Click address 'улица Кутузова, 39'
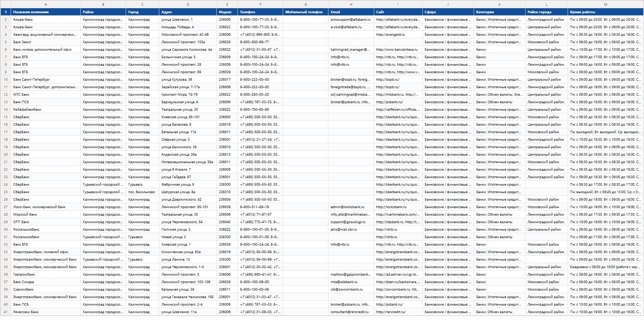This screenshot has width=644, height=322. [x=188, y=80]
